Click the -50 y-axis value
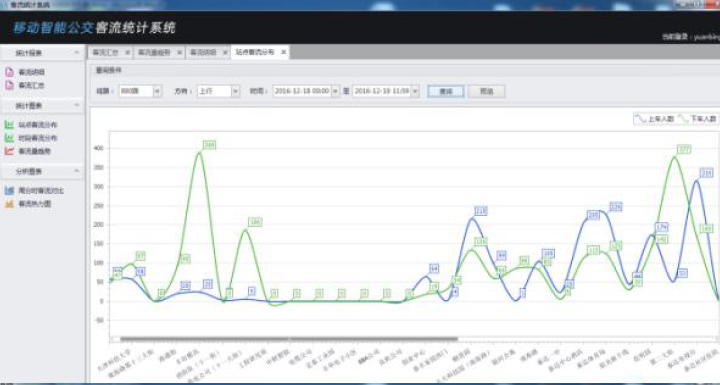The image size is (720, 385). point(100,320)
